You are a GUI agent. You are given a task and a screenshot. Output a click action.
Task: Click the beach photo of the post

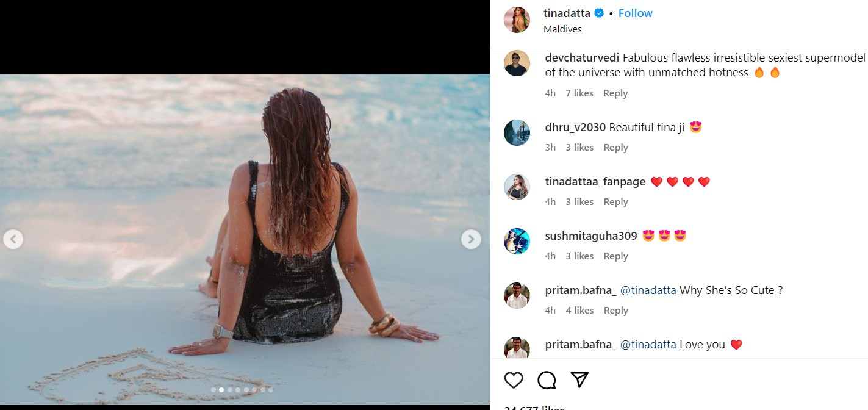[244, 183]
